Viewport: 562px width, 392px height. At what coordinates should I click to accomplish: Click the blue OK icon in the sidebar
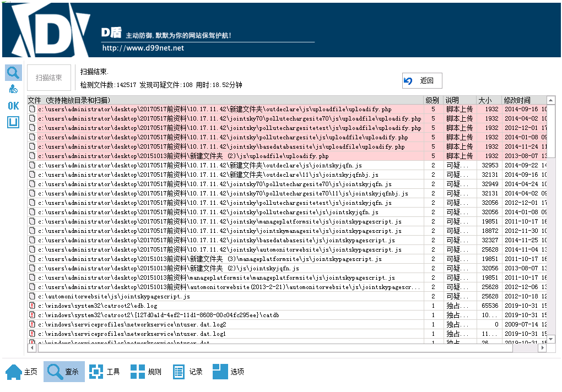(x=13, y=106)
